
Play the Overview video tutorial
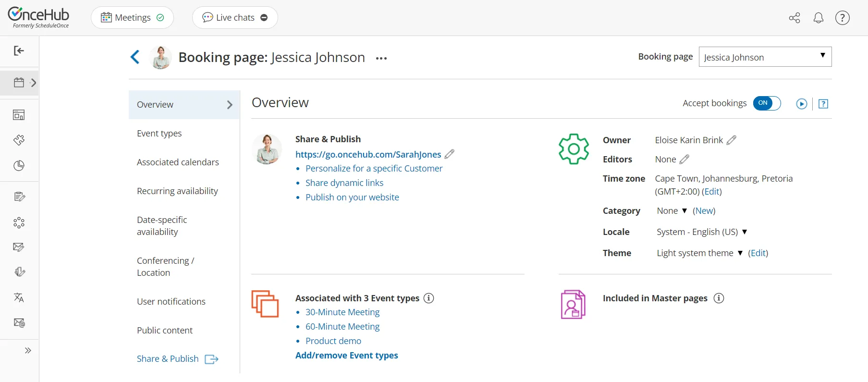pos(802,104)
